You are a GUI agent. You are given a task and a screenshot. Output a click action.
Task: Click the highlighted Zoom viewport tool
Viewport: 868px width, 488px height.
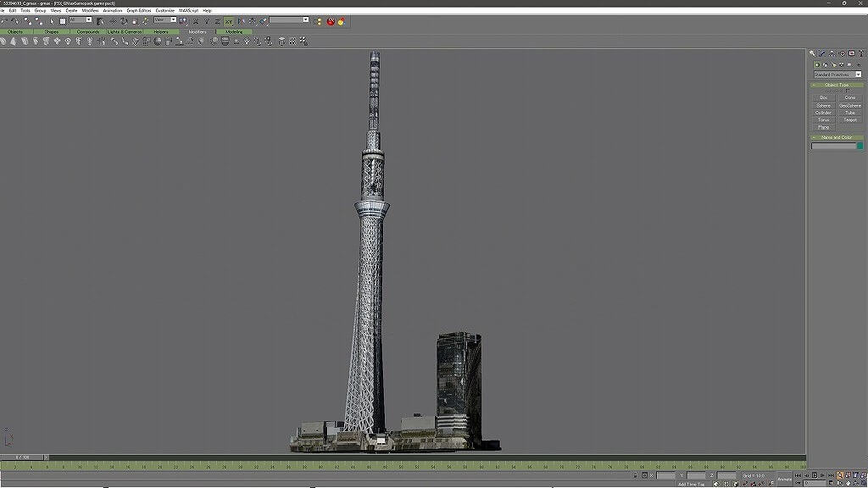coord(840,475)
